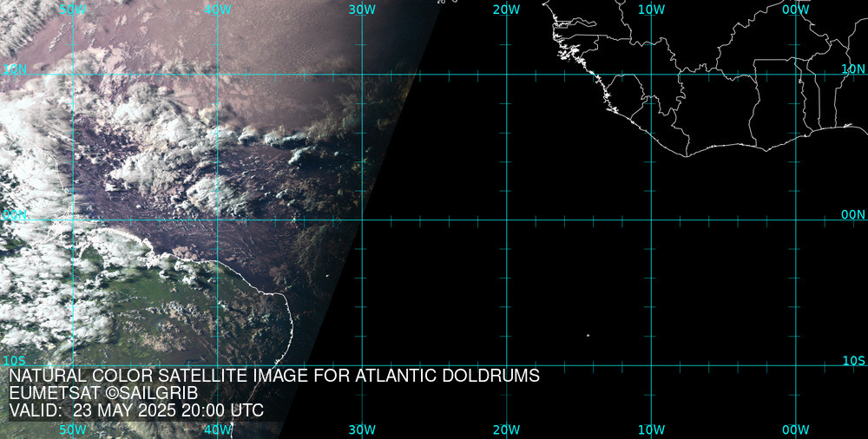Select the right-edge 00N equator label
868x439 pixels.
(853, 215)
